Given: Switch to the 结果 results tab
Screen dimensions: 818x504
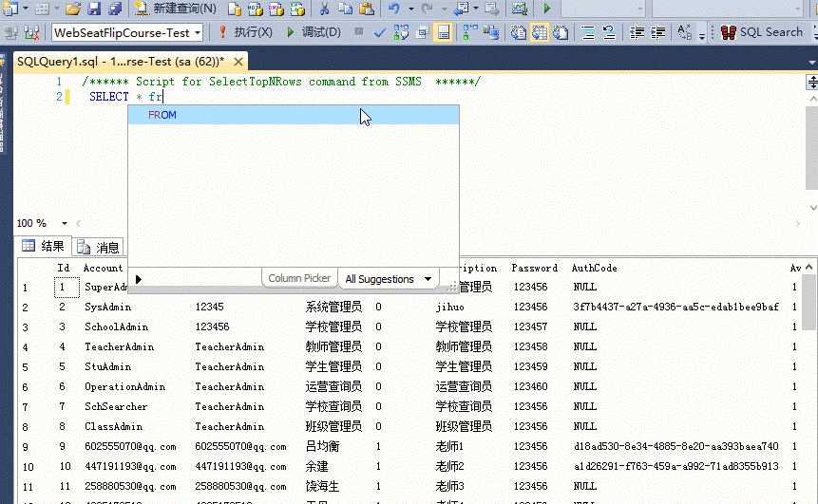Looking at the screenshot, I should point(44,246).
